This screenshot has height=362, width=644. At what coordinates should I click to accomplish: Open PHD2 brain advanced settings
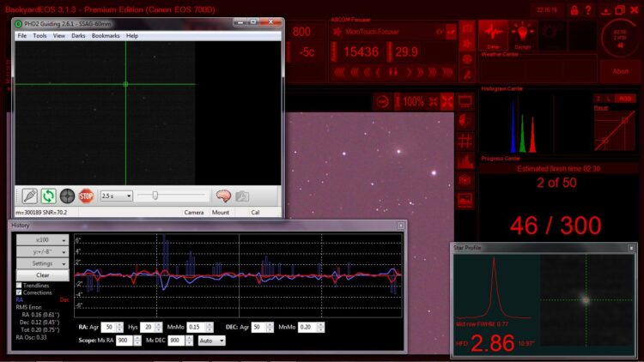pyautogui.click(x=223, y=196)
